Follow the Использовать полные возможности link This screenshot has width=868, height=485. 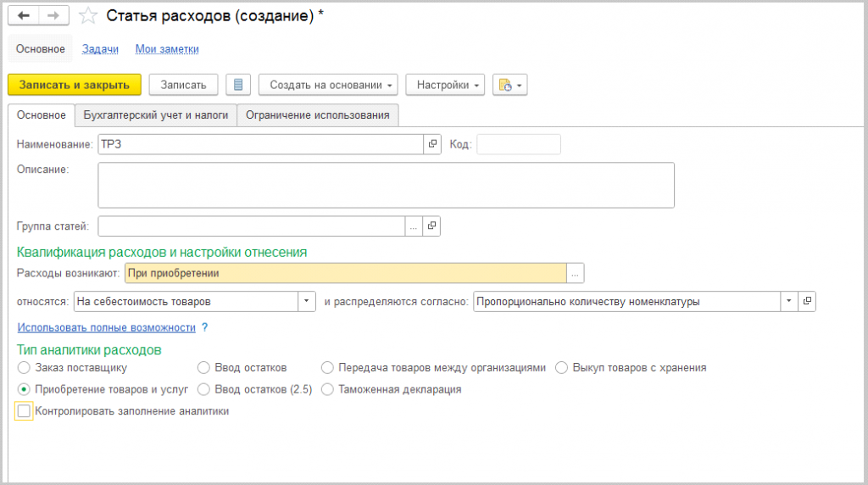(x=106, y=327)
